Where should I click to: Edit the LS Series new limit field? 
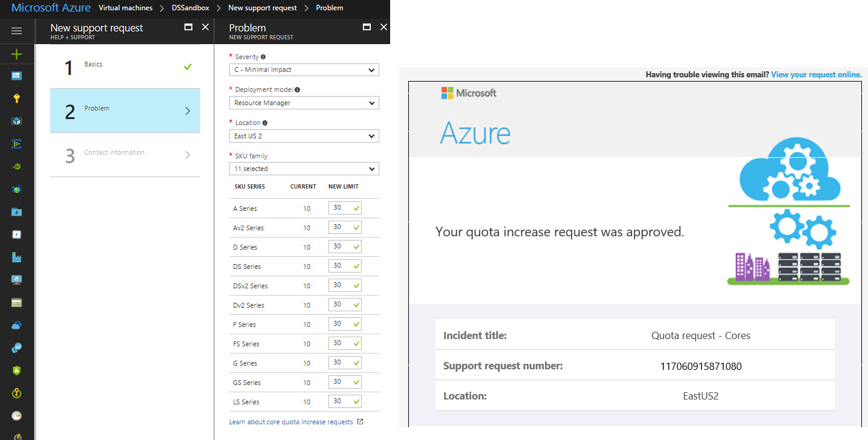(345, 401)
